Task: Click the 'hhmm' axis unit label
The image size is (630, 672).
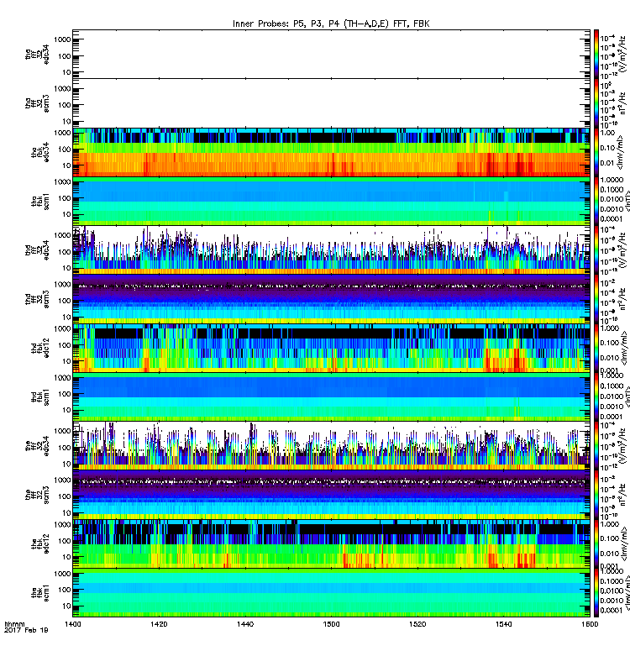Action: point(14,624)
